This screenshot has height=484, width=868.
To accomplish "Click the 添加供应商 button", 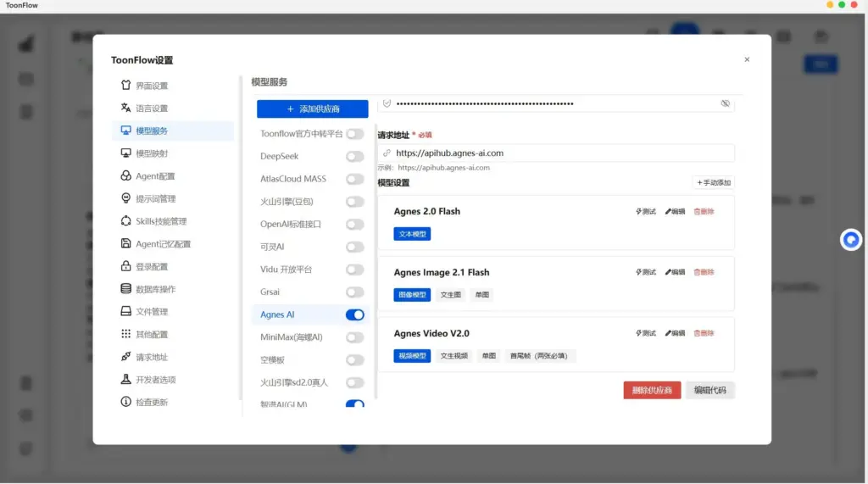I will [312, 109].
